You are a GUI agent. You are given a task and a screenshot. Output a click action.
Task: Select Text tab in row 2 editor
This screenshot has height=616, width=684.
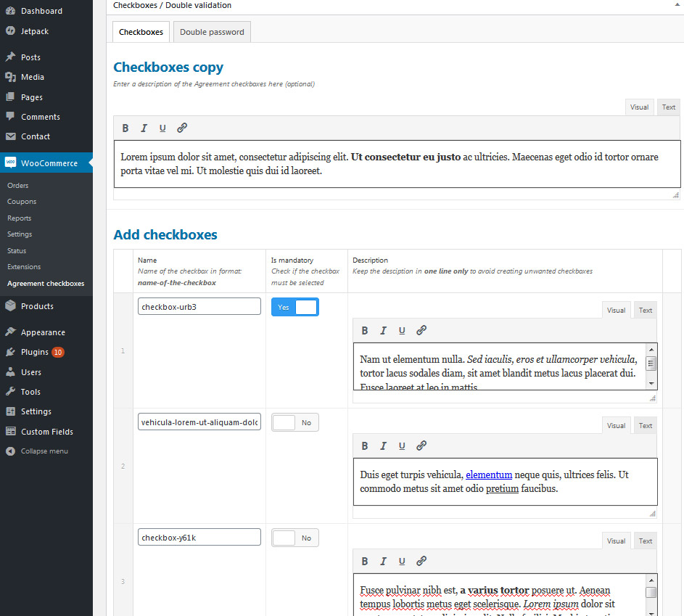click(645, 425)
